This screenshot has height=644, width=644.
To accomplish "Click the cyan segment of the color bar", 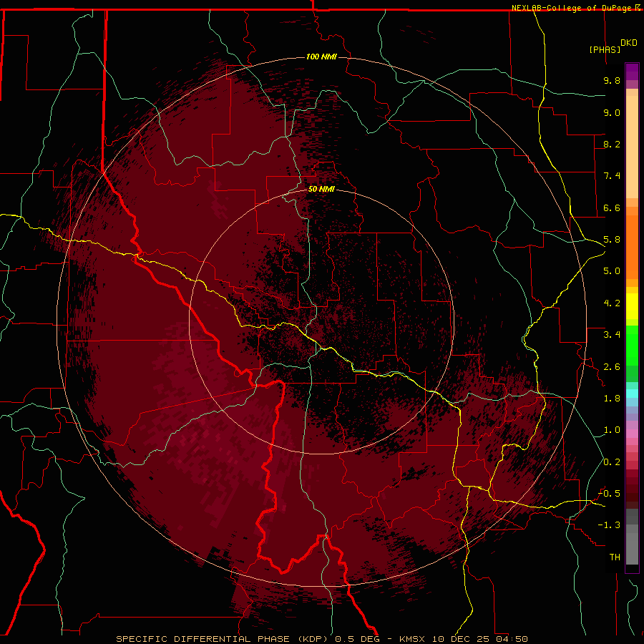I will tap(632, 394).
